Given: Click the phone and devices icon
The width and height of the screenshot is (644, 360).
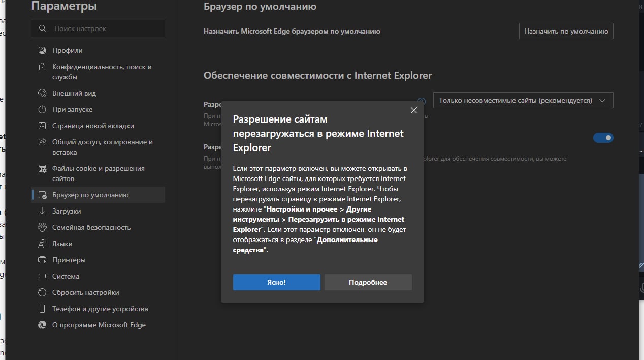Looking at the screenshot, I should tap(43, 309).
